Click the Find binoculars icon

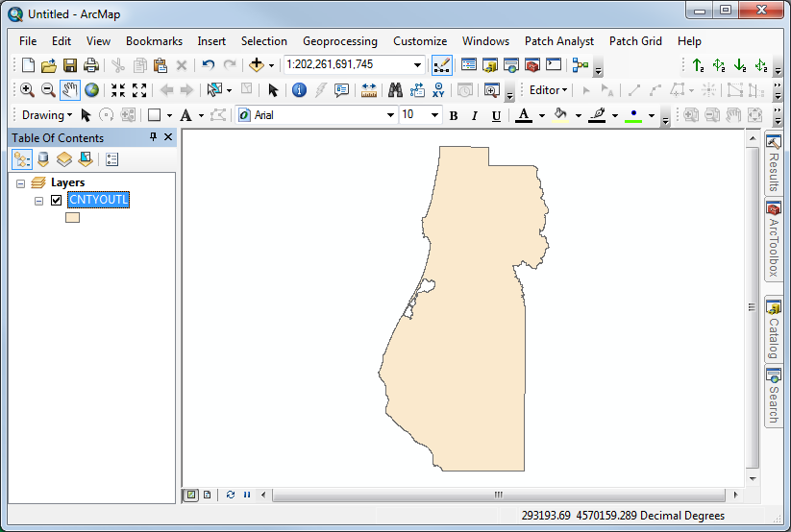[395, 90]
